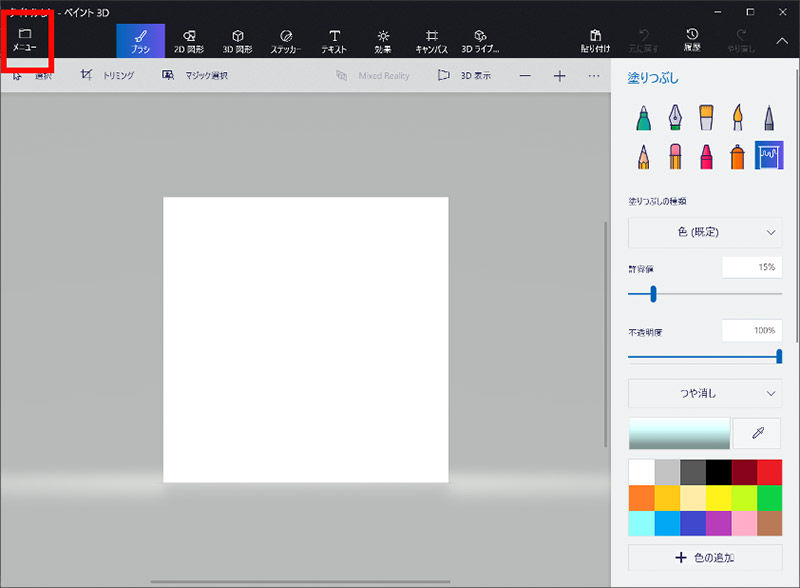This screenshot has width=800, height=588.
Task: Click the 色の追加 button
Action: (705, 557)
